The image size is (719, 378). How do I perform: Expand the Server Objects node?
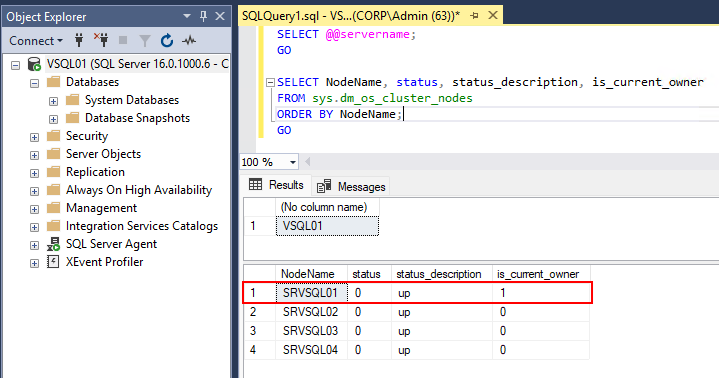tap(34, 155)
